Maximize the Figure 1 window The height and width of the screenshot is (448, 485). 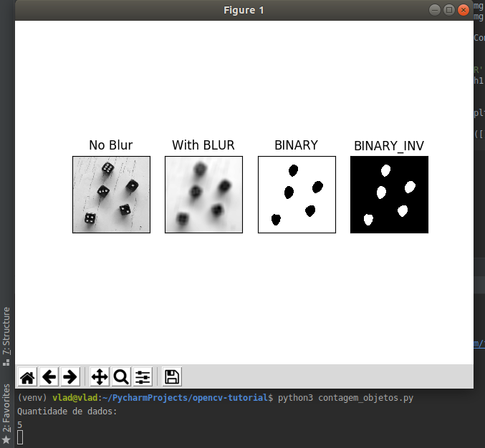click(449, 10)
